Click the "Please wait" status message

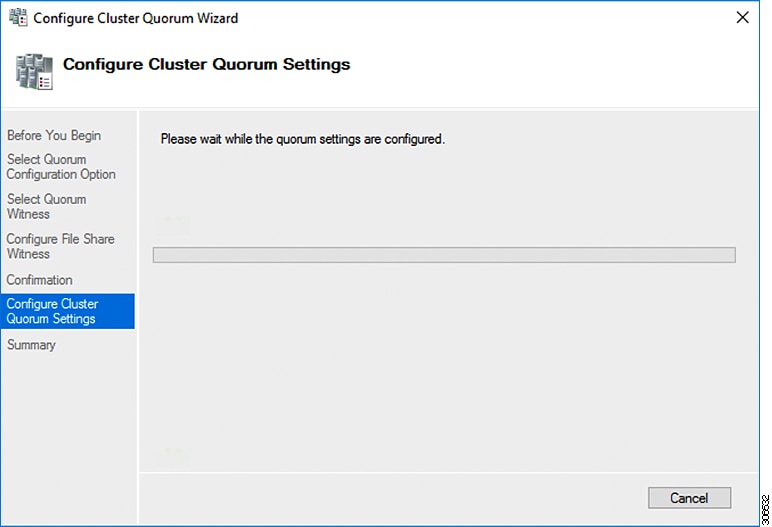coord(302,140)
